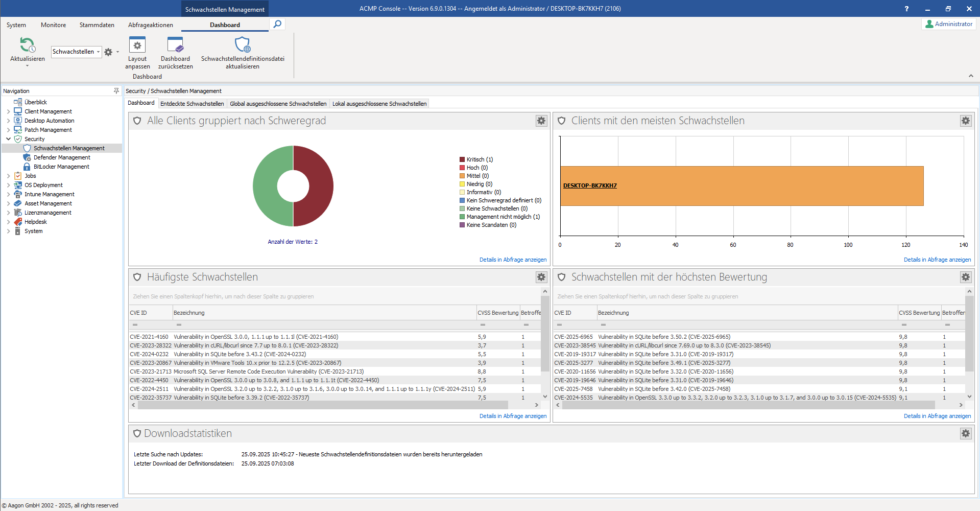Image resolution: width=980 pixels, height=511 pixels.
Task: Open gear of Clients mit den meisten Schwachstellen
Action: click(965, 121)
